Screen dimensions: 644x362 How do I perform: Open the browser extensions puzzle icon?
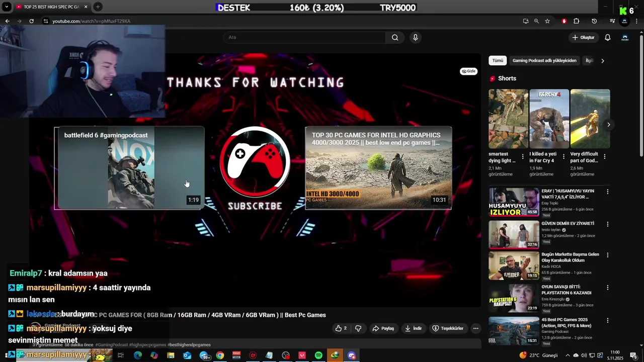577,21
